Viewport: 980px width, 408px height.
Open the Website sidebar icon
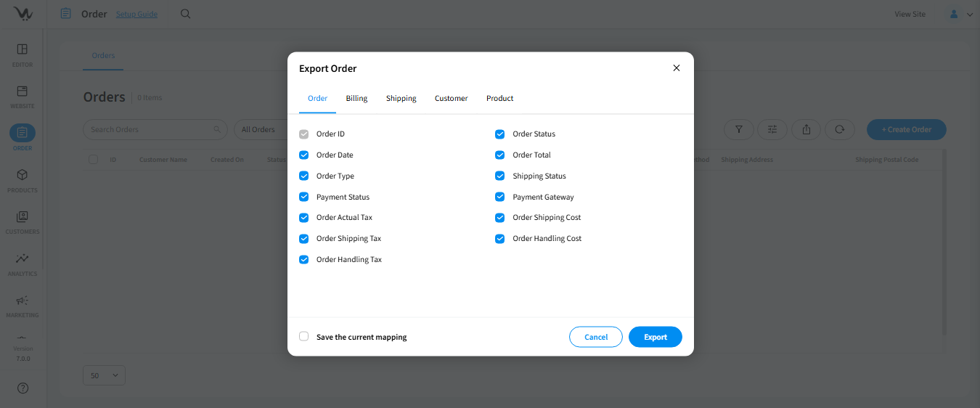click(23, 91)
